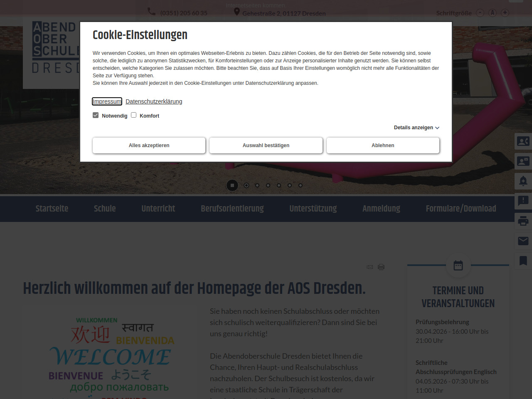Viewport: 532px width, 399px height.
Task: Open the Formulare/Download menu item
Action: pos(461,209)
